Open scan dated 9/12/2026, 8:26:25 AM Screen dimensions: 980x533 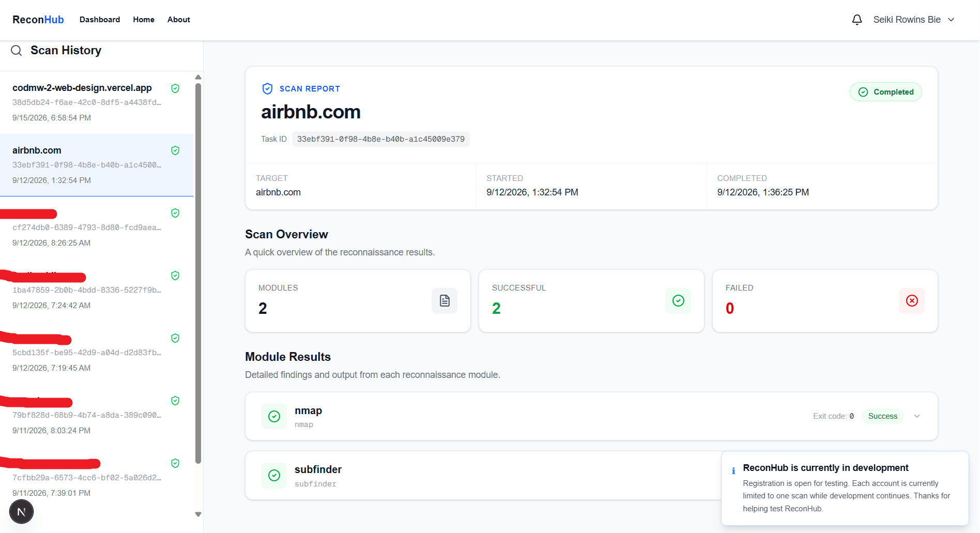coord(97,228)
